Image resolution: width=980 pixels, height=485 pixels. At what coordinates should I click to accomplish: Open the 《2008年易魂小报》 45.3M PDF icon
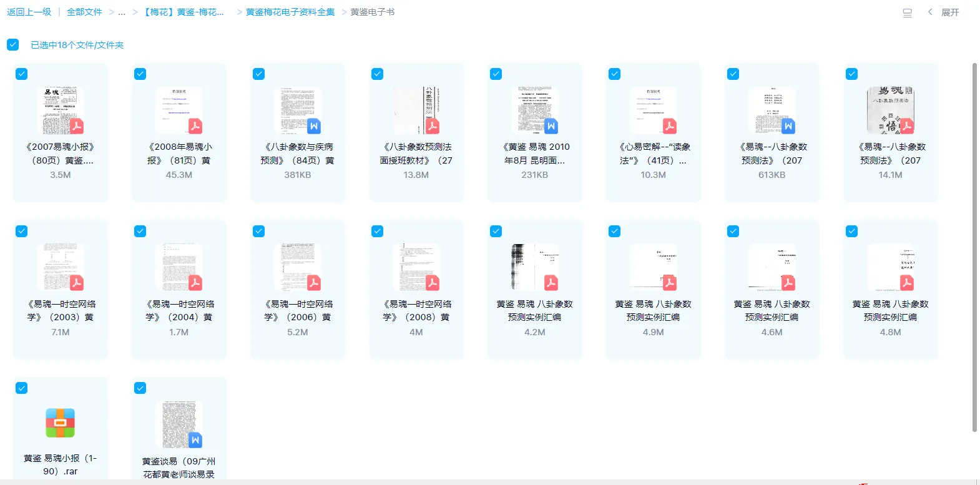pyautogui.click(x=179, y=110)
